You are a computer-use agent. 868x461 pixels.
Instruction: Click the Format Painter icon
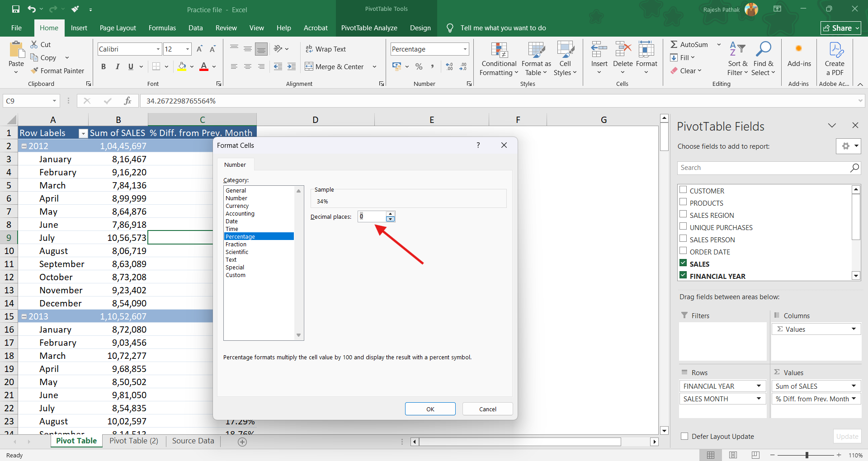point(34,71)
